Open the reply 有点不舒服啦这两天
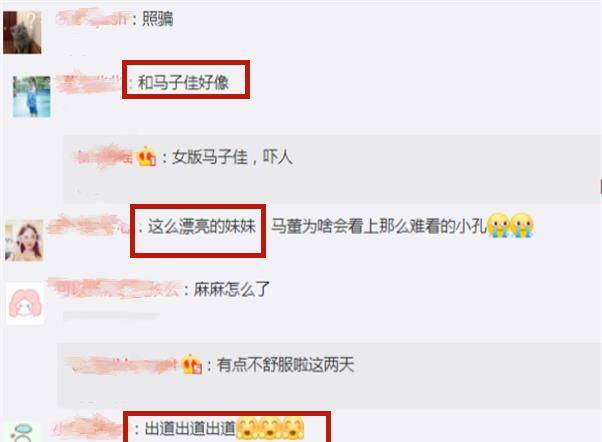602x442 pixels. (x=285, y=364)
